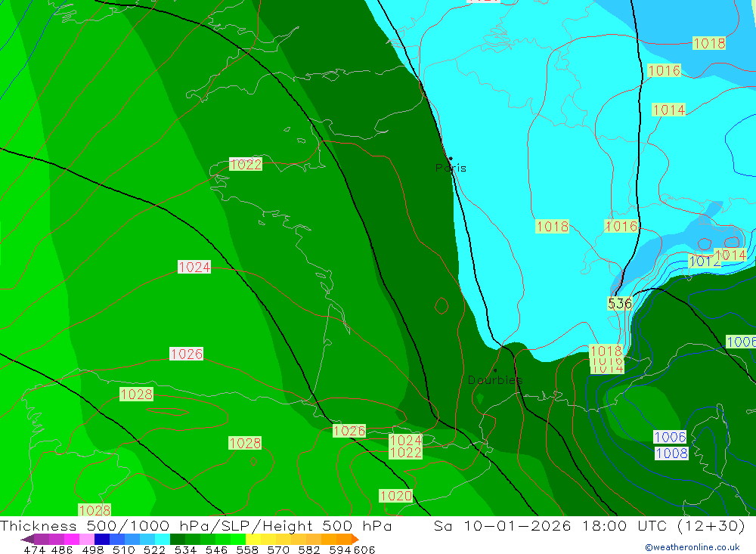This screenshot has height=554, width=756.
Task: Click the 1022 isobar label over Brittany
Action: coord(246,165)
